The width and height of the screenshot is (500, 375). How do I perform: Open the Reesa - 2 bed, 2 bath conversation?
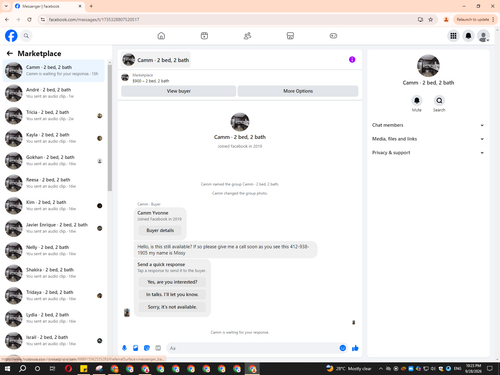coord(54,183)
